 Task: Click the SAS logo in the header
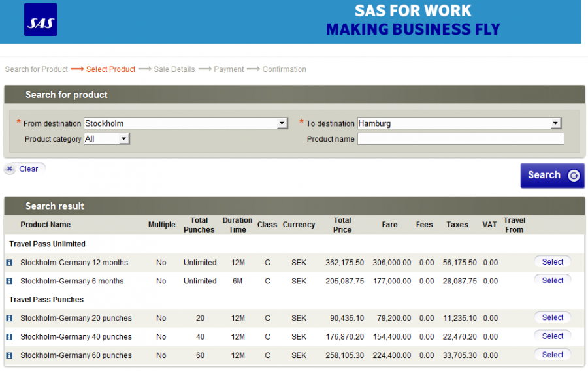(41, 20)
